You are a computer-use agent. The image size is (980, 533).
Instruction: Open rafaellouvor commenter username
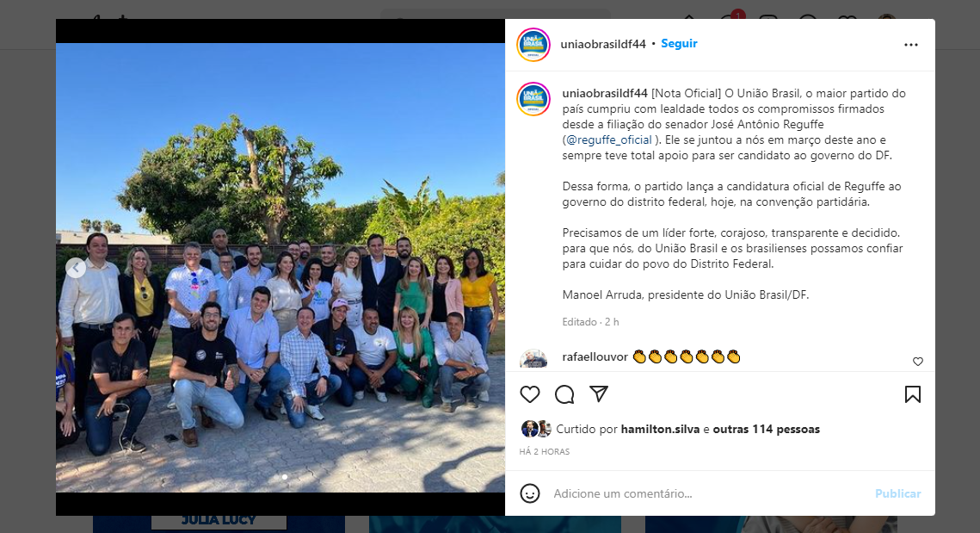(595, 357)
